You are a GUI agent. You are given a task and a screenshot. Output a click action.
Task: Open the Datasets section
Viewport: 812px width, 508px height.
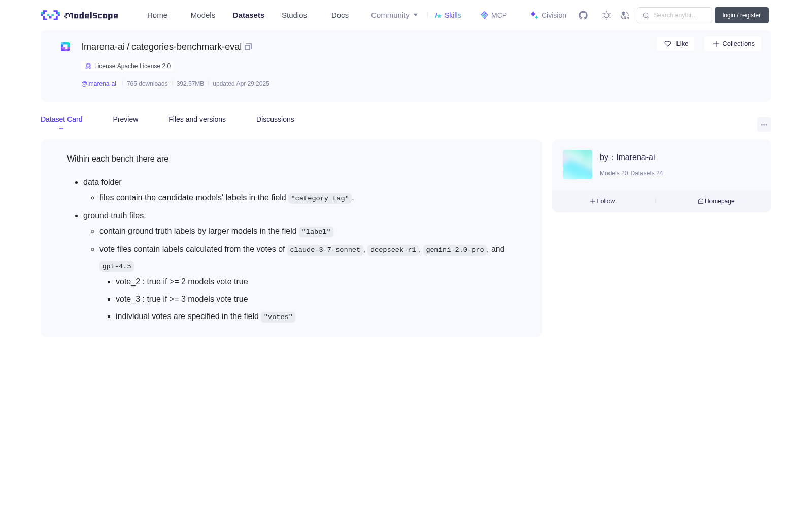(x=249, y=15)
